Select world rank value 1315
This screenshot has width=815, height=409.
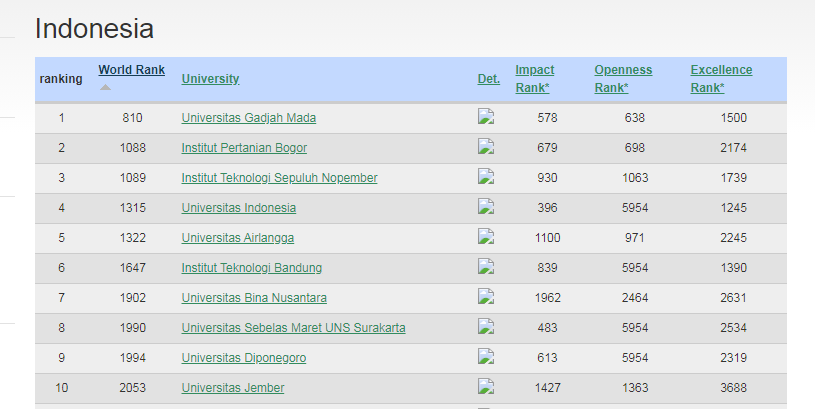(x=133, y=208)
